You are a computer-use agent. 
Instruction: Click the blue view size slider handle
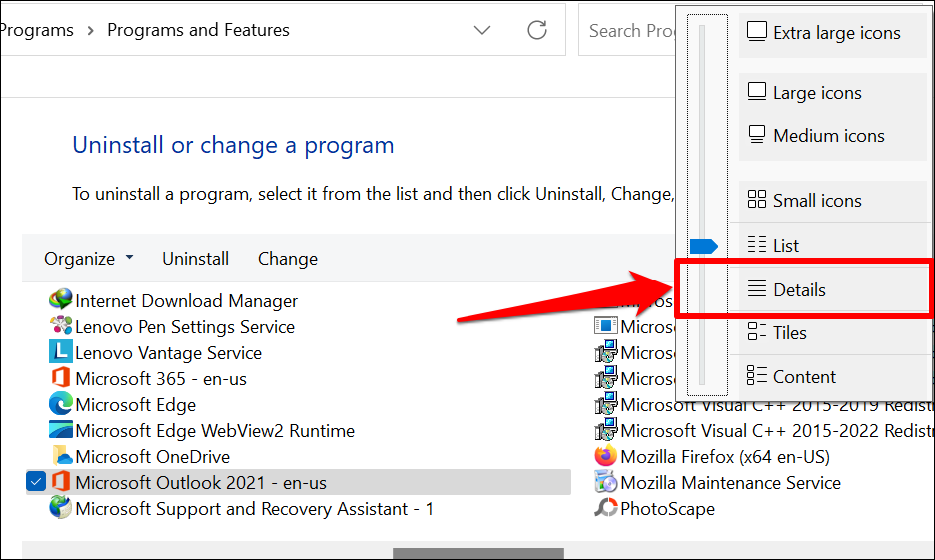point(703,246)
